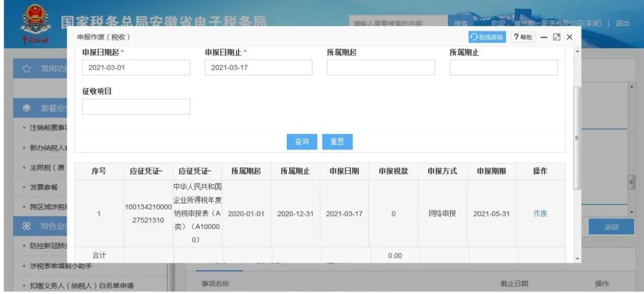Click the 重置 reset button
Image resolution: width=644 pixels, height=294 pixels.
(337, 142)
